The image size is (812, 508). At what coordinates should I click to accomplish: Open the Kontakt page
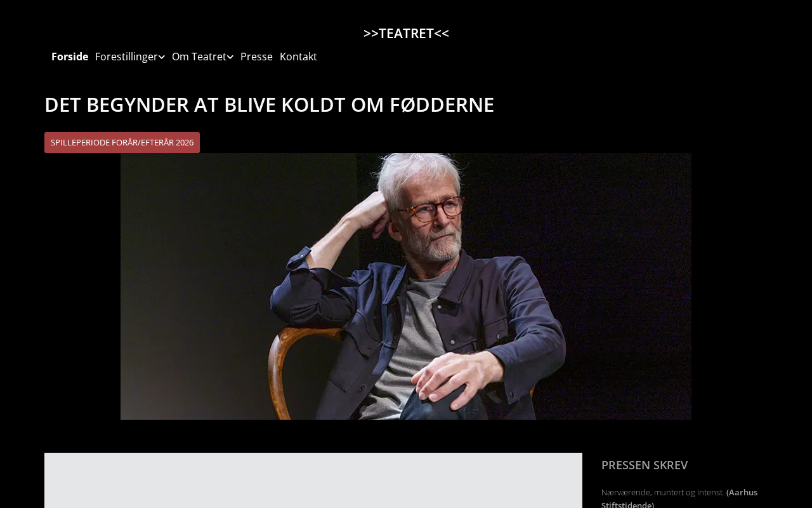tap(298, 57)
